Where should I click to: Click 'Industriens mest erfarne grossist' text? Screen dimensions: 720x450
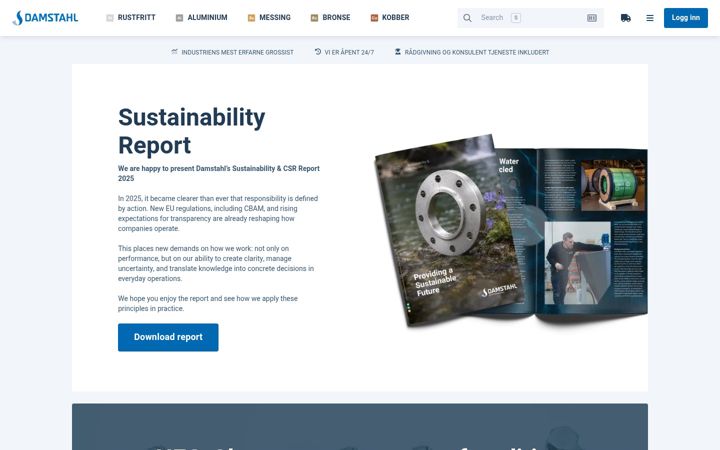[237, 52]
